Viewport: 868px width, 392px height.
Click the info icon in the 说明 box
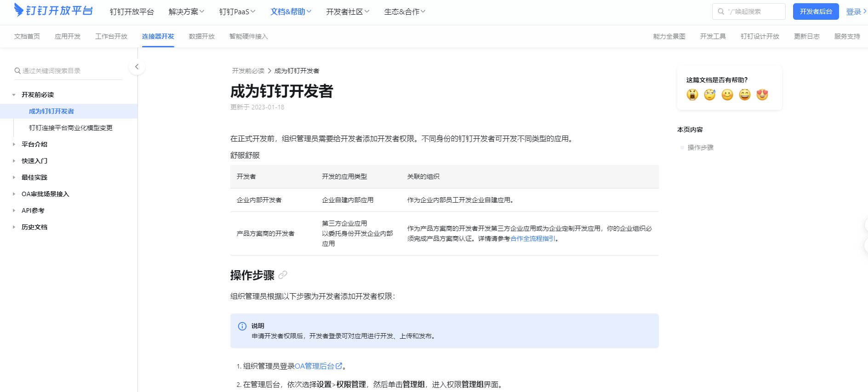[242, 326]
